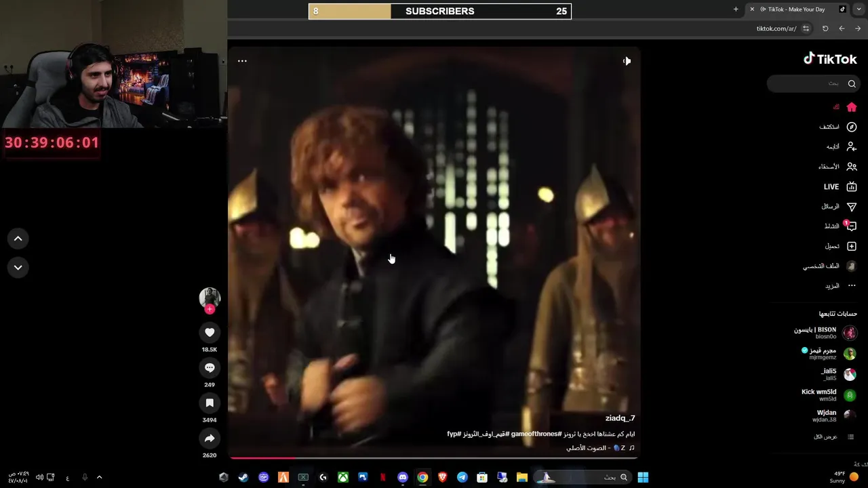Open Steam from the taskbar
Image resolution: width=868 pixels, height=488 pixels.
[x=243, y=477]
